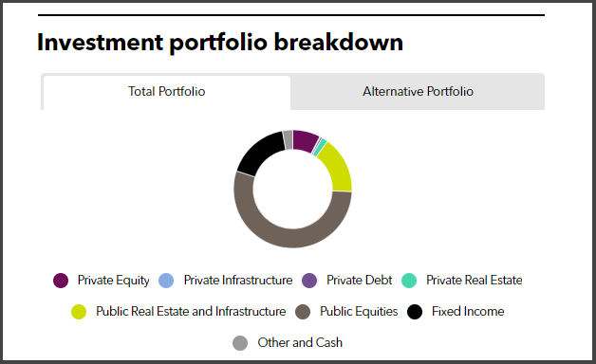Click the Other and Cash legend label
Screen dimensions: 596x364
pos(300,343)
